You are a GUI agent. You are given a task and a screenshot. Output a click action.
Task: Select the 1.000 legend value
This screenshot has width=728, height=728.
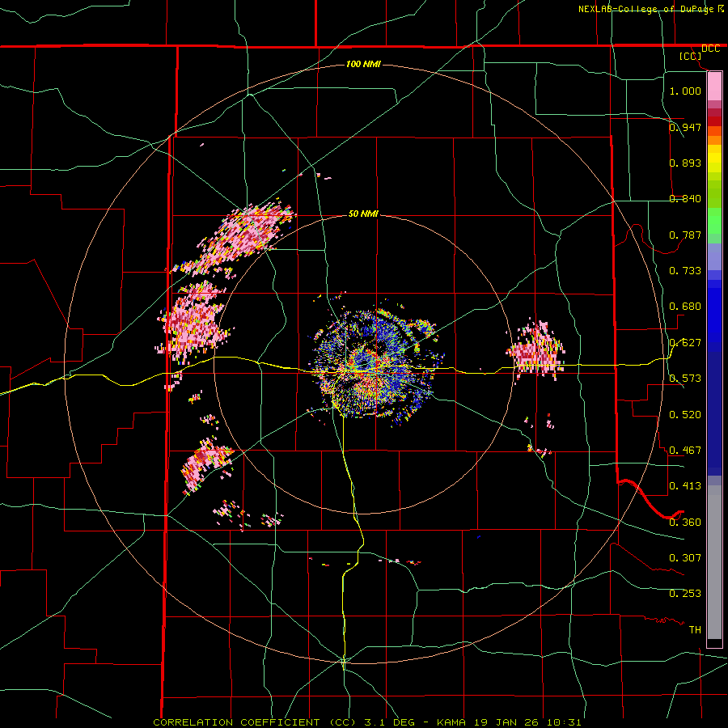pyautogui.click(x=685, y=91)
